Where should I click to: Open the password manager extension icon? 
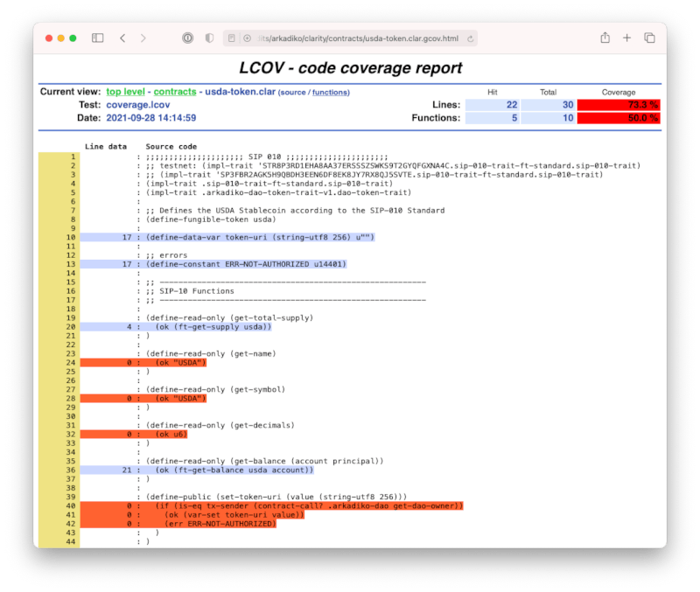tap(187, 38)
